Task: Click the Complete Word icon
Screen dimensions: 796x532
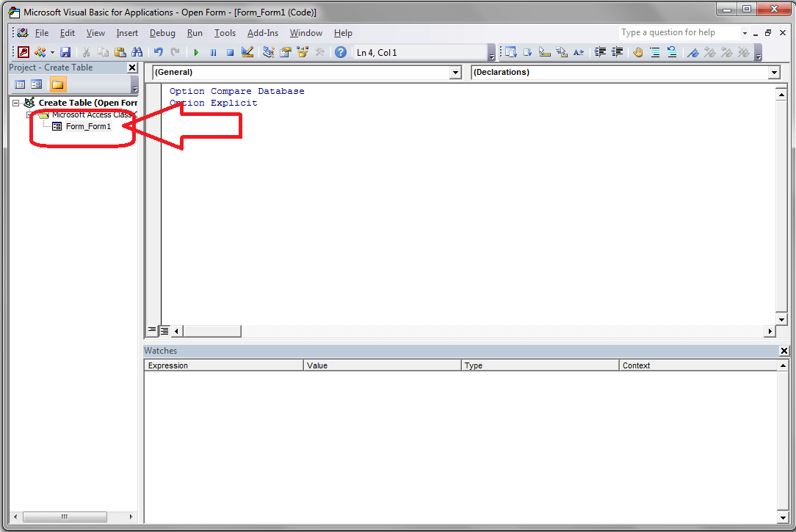Action: pos(578,51)
